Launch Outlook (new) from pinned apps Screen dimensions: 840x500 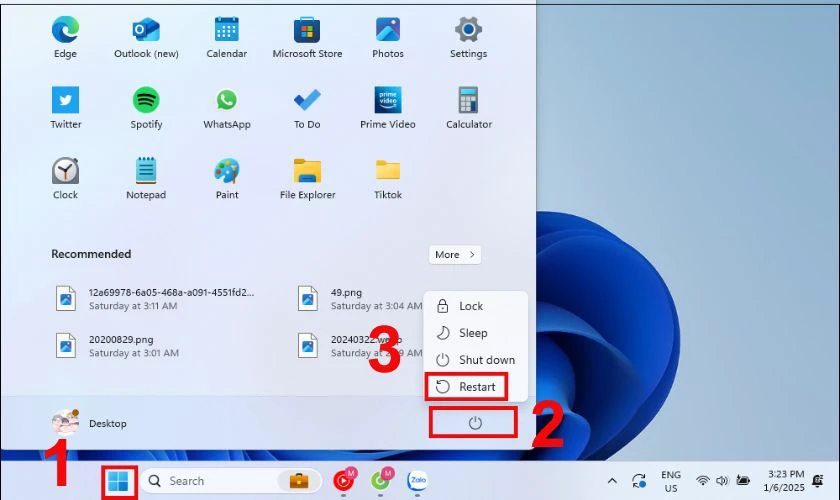(146, 36)
